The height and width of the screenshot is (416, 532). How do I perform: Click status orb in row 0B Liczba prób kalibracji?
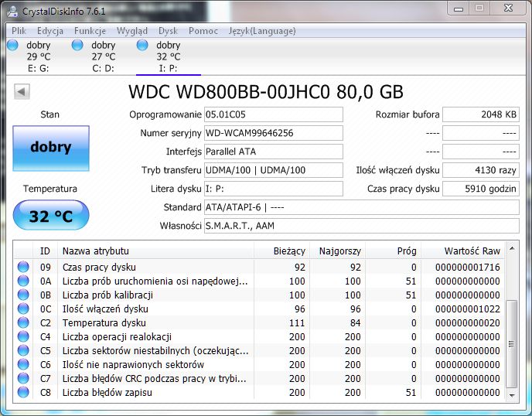23,295
